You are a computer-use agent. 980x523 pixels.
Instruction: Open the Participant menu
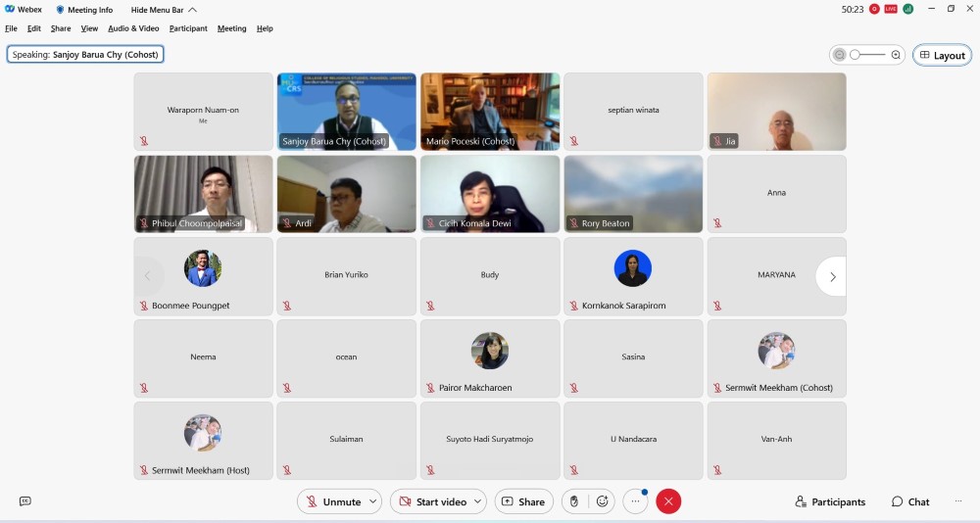(188, 28)
